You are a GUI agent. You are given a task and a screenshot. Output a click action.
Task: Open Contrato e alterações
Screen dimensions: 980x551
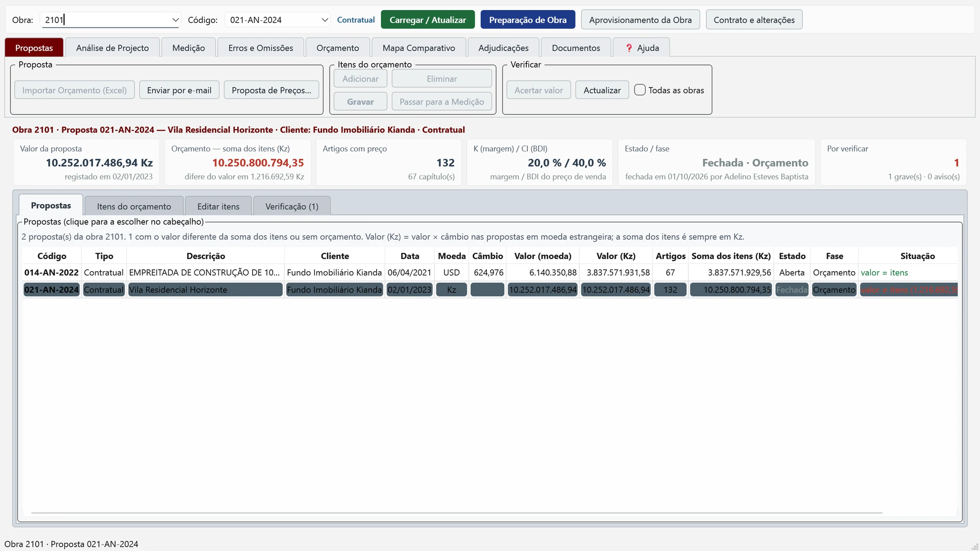coord(754,20)
